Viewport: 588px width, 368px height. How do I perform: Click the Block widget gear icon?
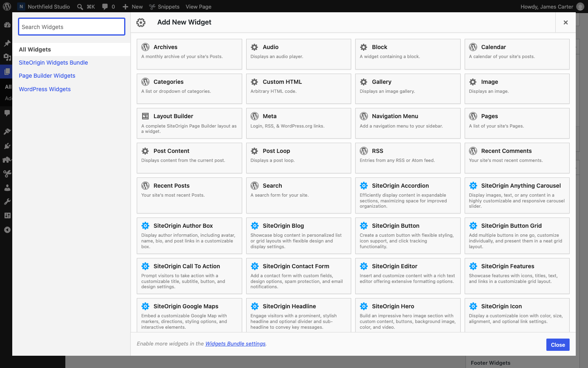tap(363, 47)
